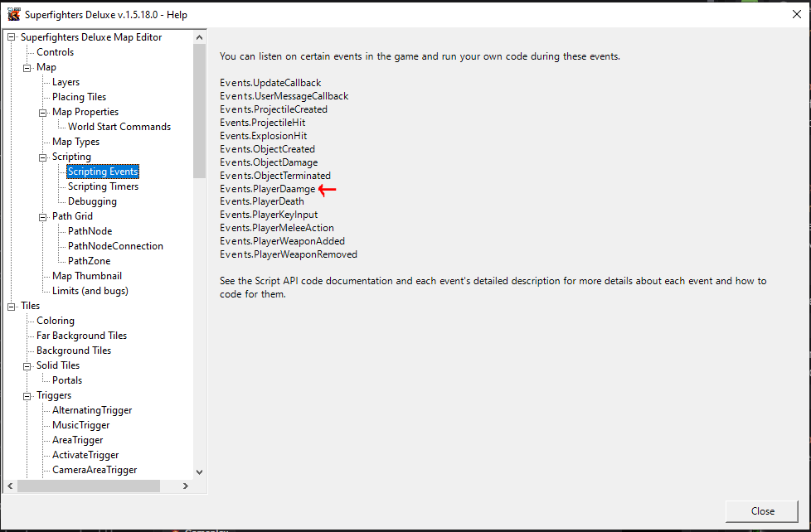Select the Map Properties label

[x=85, y=112]
